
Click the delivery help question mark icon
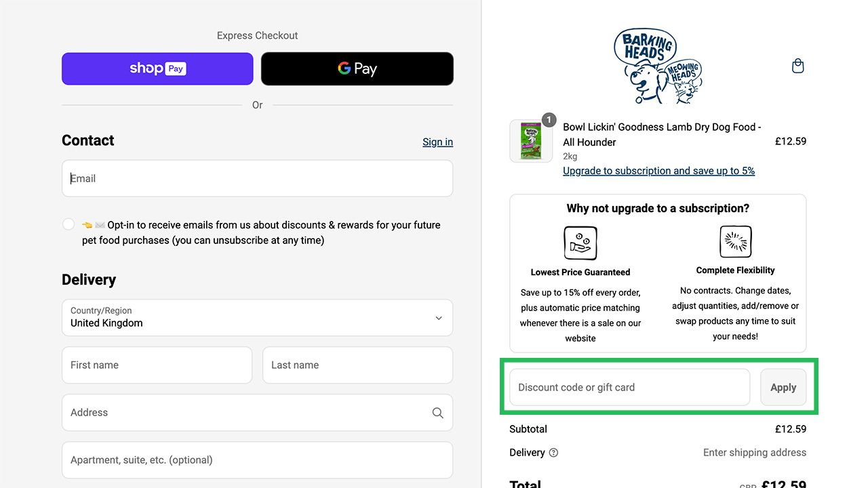553,453
